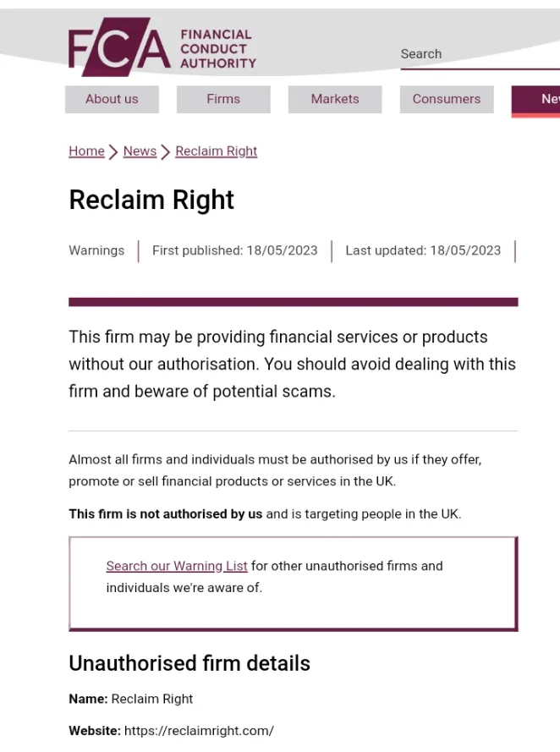Open the Markets menu
The image size is (560, 752).
[x=335, y=99]
